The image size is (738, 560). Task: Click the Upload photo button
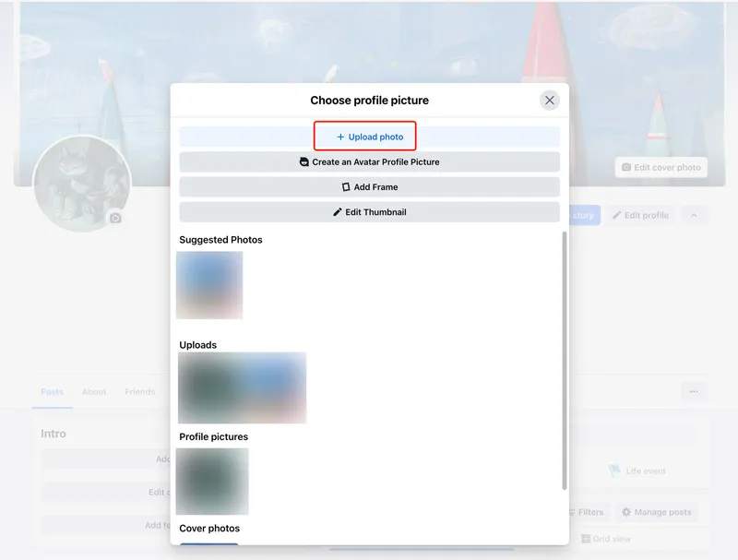click(x=370, y=137)
